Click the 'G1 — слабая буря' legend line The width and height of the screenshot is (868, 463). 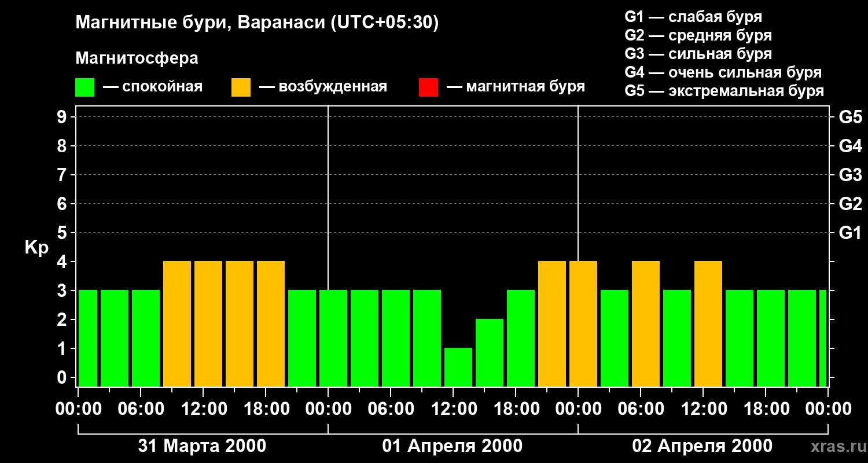point(693,17)
